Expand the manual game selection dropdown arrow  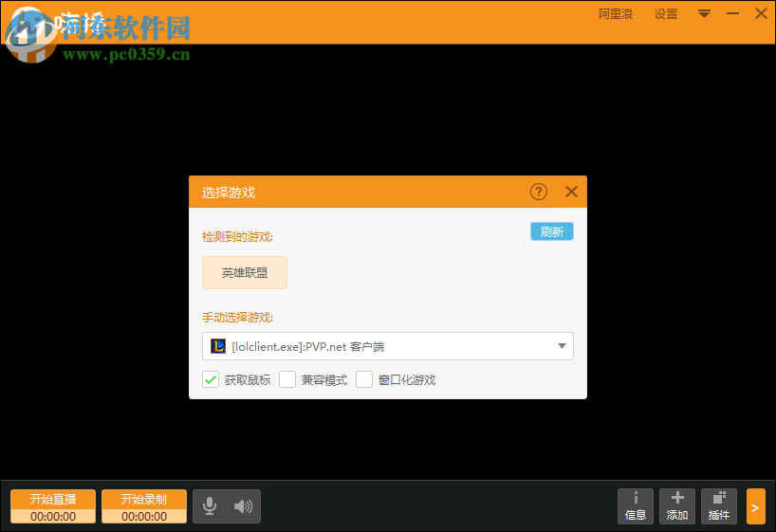point(562,346)
